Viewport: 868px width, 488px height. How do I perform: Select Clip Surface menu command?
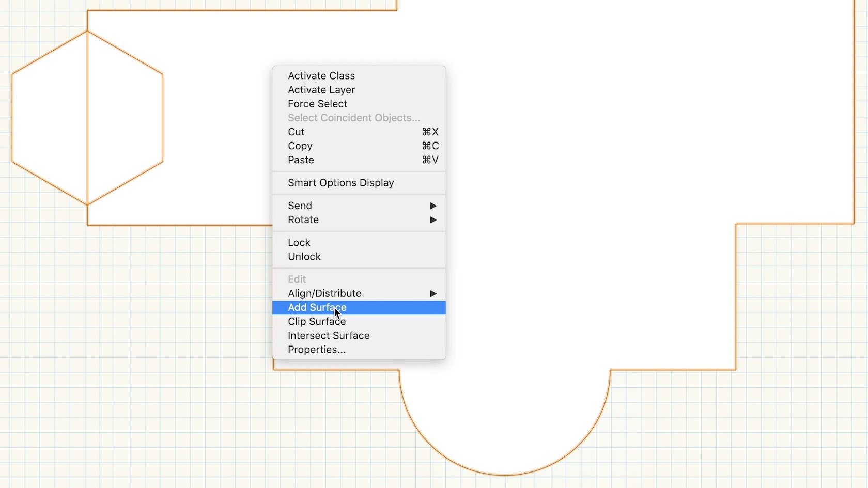pyautogui.click(x=359, y=322)
